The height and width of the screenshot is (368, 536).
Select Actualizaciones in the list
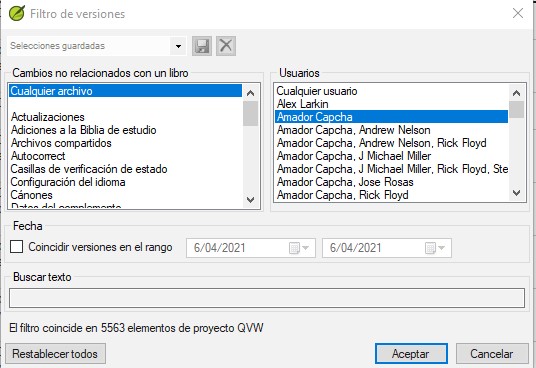125,117
